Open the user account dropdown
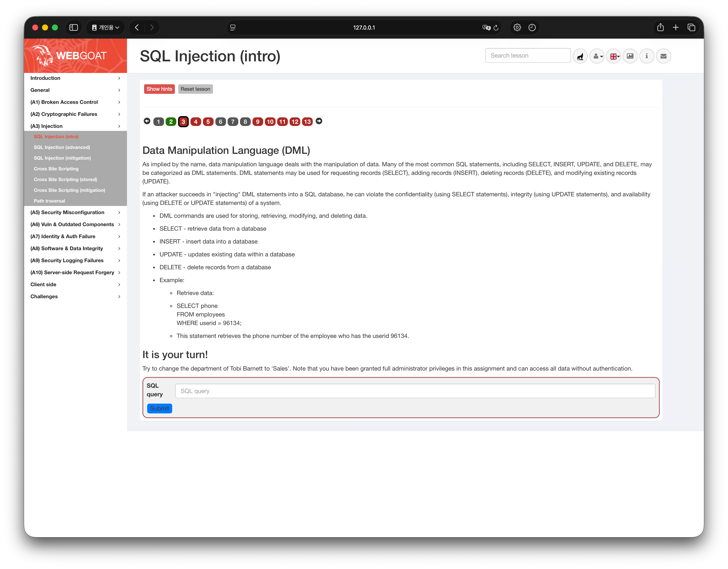 coord(597,56)
